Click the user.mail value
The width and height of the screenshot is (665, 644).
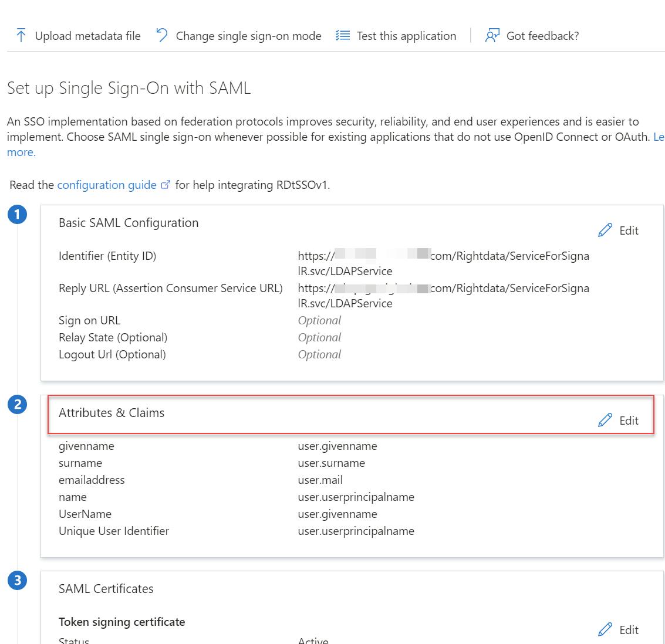(320, 480)
